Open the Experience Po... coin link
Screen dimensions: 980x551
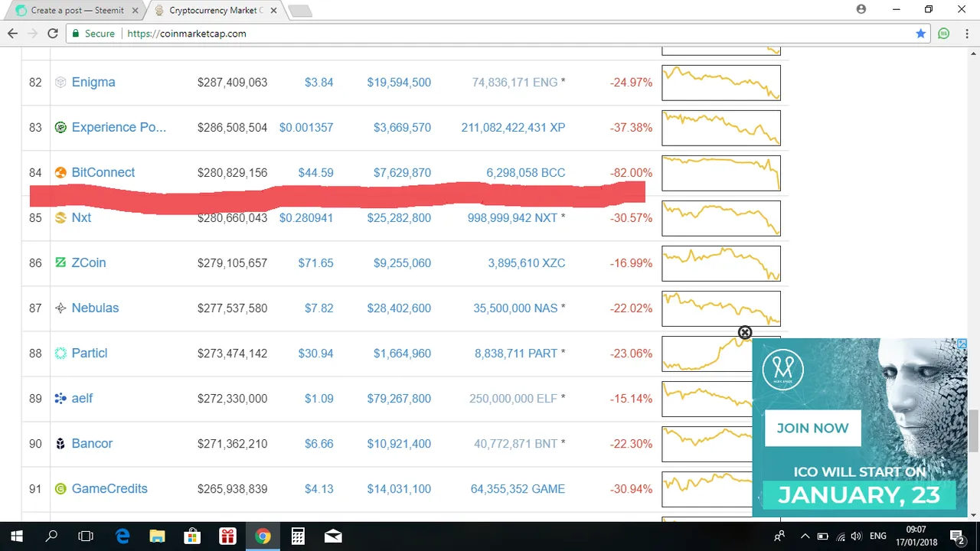click(119, 127)
